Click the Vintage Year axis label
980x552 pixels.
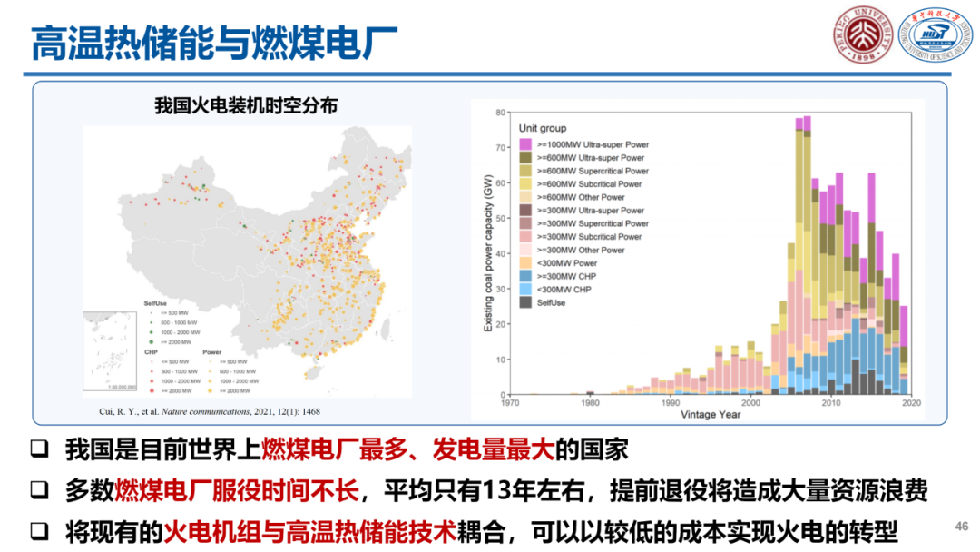click(710, 415)
